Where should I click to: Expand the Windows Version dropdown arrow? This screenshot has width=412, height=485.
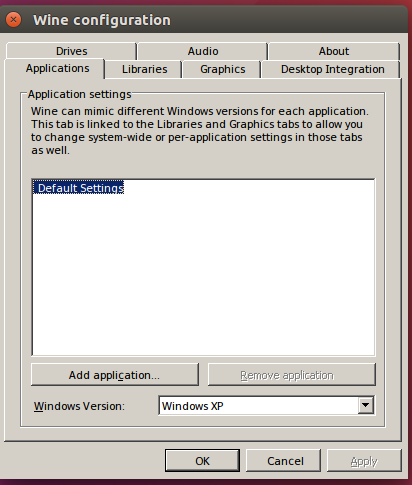pyautogui.click(x=366, y=405)
